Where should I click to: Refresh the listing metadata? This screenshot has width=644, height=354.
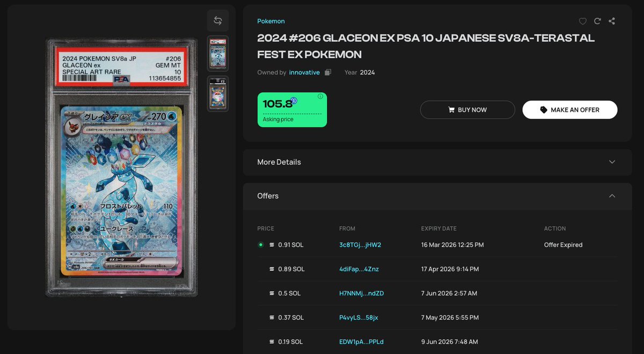(597, 21)
